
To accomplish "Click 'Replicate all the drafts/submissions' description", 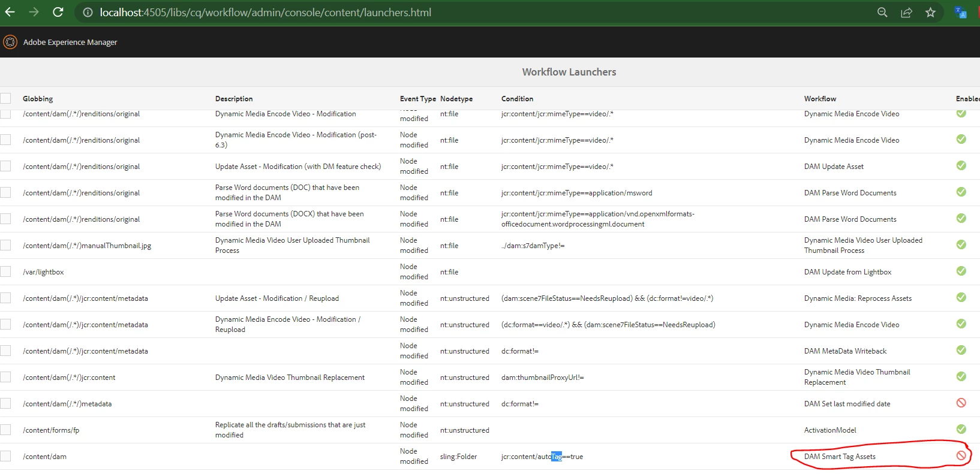I will [x=290, y=430].
